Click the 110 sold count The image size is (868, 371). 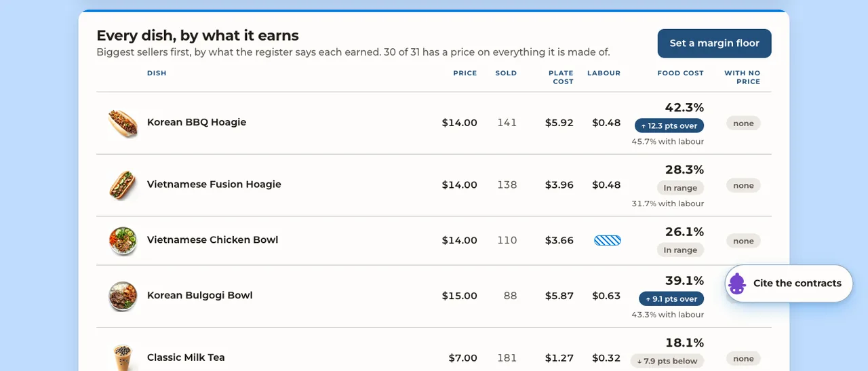coord(507,240)
